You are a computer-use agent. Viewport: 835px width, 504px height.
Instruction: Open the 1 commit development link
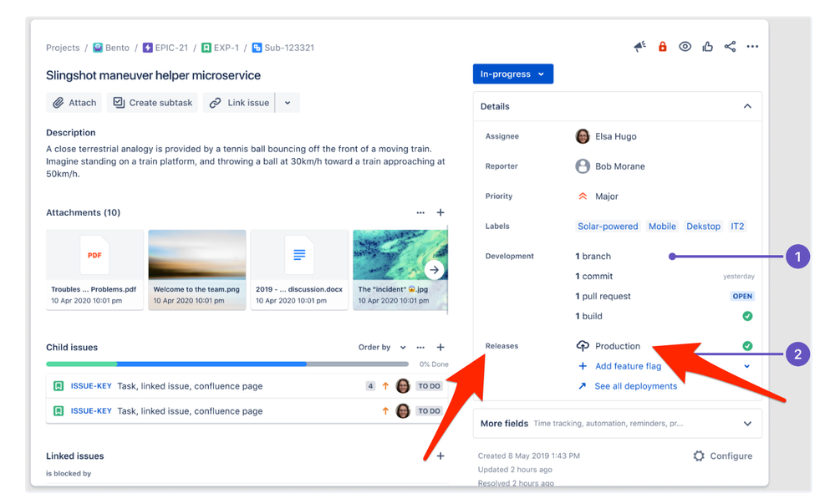pyautogui.click(x=593, y=276)
